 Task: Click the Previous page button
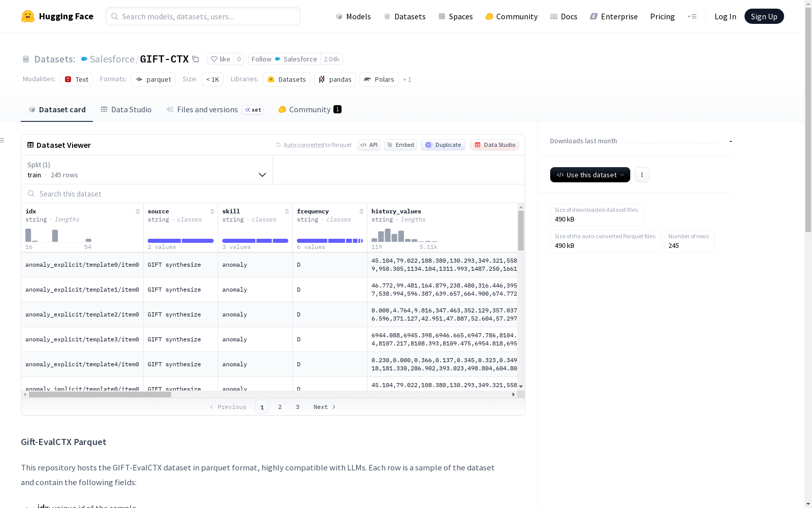(x=228, y=407)
